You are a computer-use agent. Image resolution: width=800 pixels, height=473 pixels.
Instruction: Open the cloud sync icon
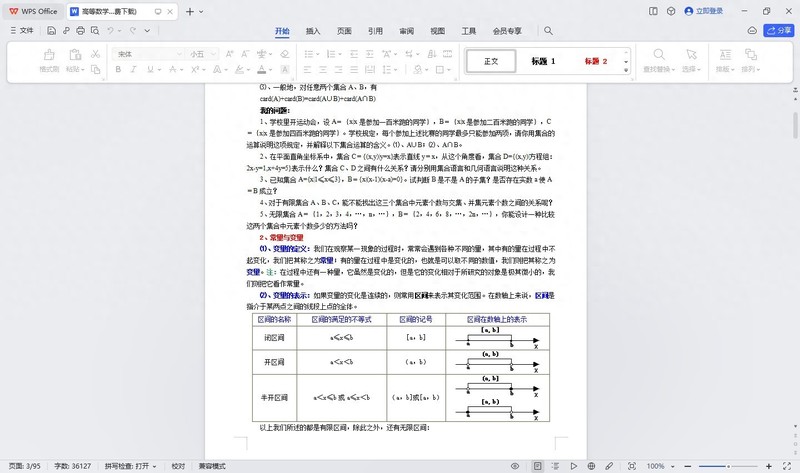(752, 31)
